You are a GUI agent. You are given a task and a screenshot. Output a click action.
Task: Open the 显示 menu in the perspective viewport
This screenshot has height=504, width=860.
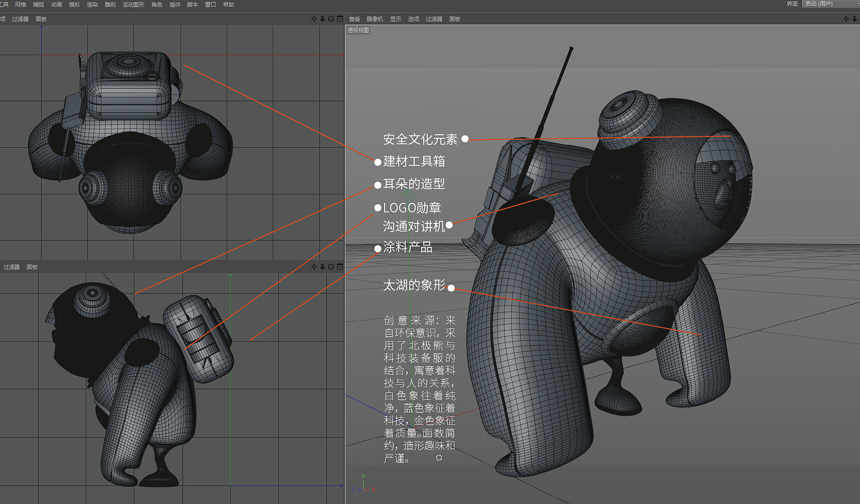395,19
